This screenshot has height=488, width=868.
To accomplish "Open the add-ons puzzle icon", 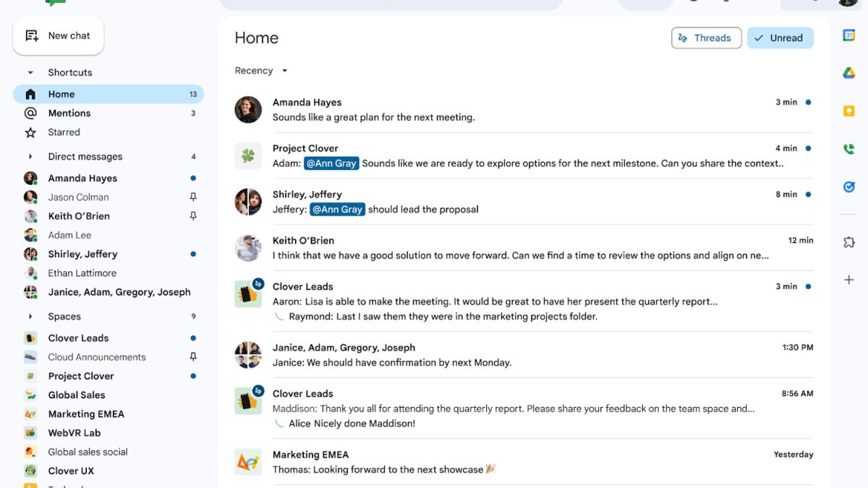I will click(x=849, y=242).
